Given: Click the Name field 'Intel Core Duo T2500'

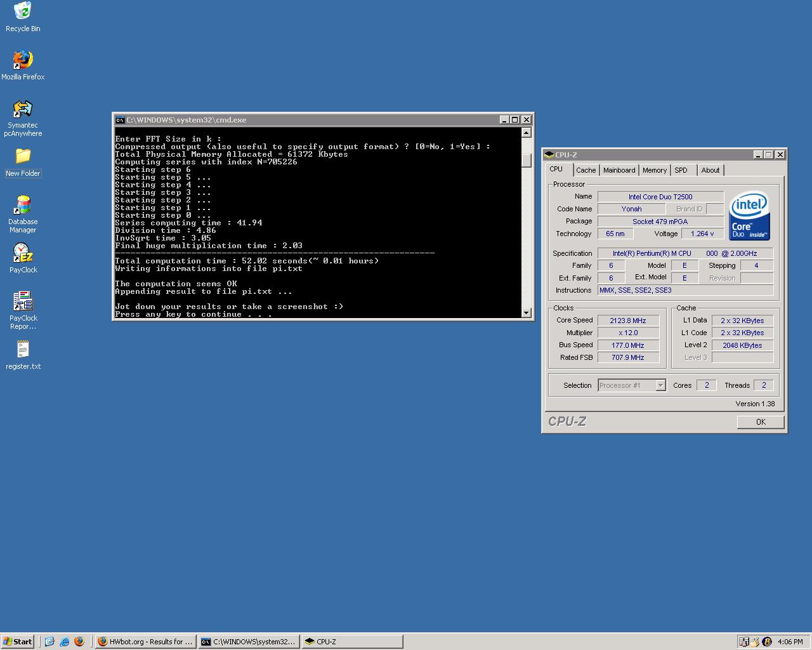Looking at the screenshot, I should 660,197.
